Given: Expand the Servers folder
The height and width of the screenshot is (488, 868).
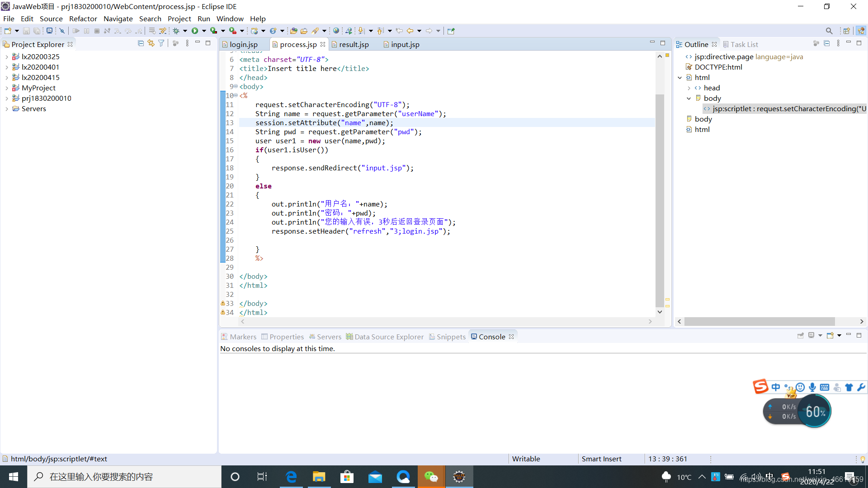Looking at the screenshot, I should pyautogui.click(x=6, y=109).
